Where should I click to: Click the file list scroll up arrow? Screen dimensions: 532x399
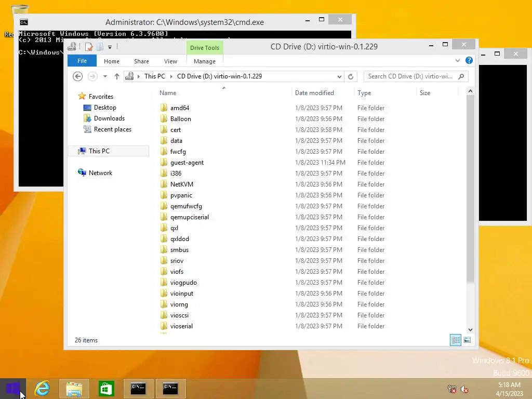pos(470,91)
